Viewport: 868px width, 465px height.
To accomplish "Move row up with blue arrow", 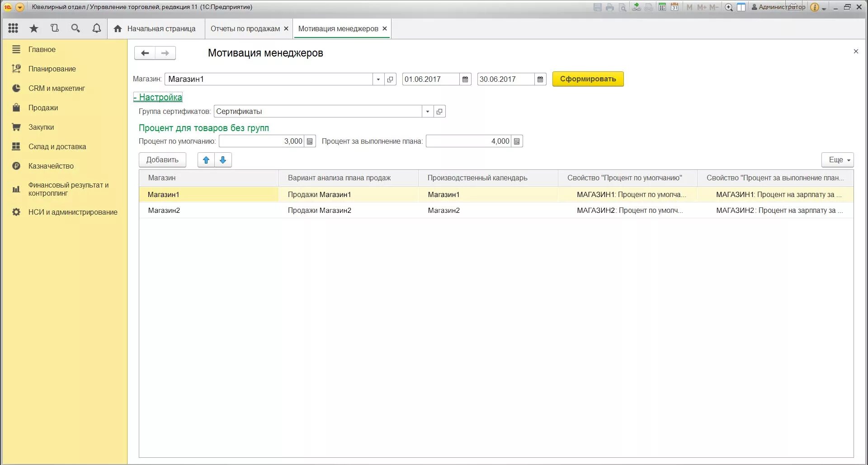I will coord(206,160).
